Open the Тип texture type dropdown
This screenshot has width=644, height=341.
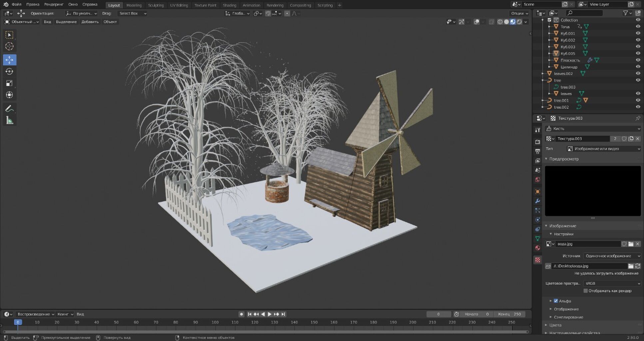(604, 149)
